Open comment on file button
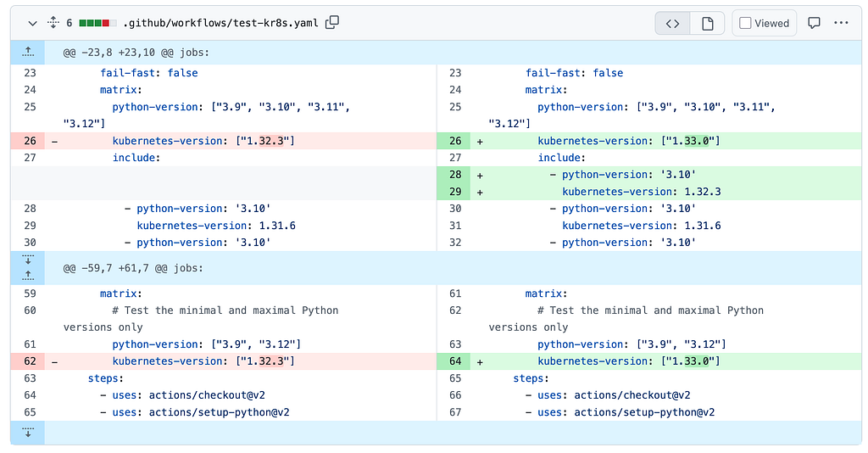868x453 pixels. tap(814, 23)
